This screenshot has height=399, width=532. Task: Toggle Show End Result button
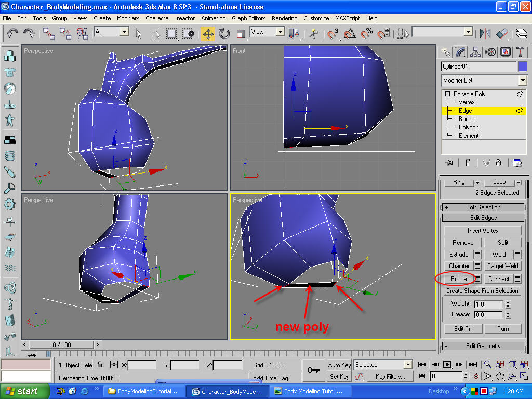tap(468, 163)
